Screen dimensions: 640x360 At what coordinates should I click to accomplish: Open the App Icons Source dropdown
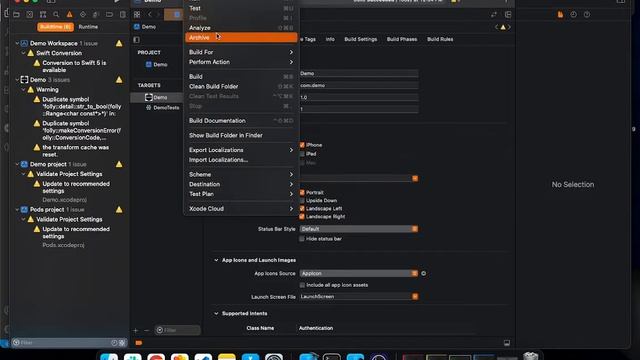[359, 273]
